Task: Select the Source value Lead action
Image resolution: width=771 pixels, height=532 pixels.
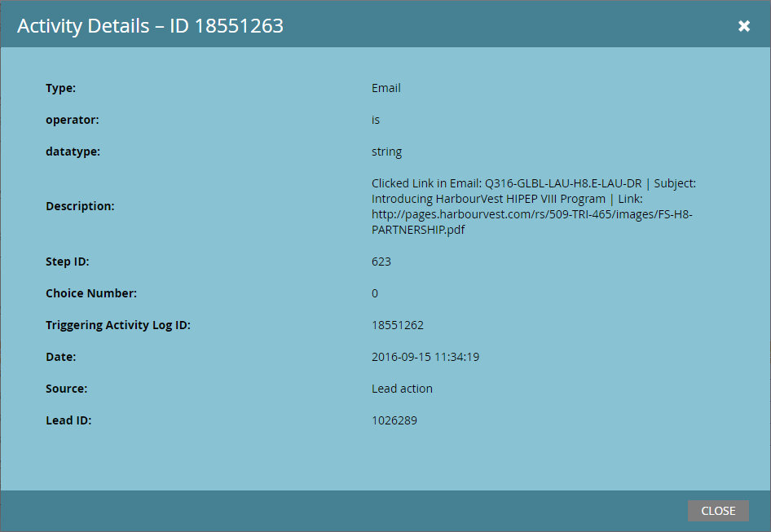Action: [x=402, y=389]
